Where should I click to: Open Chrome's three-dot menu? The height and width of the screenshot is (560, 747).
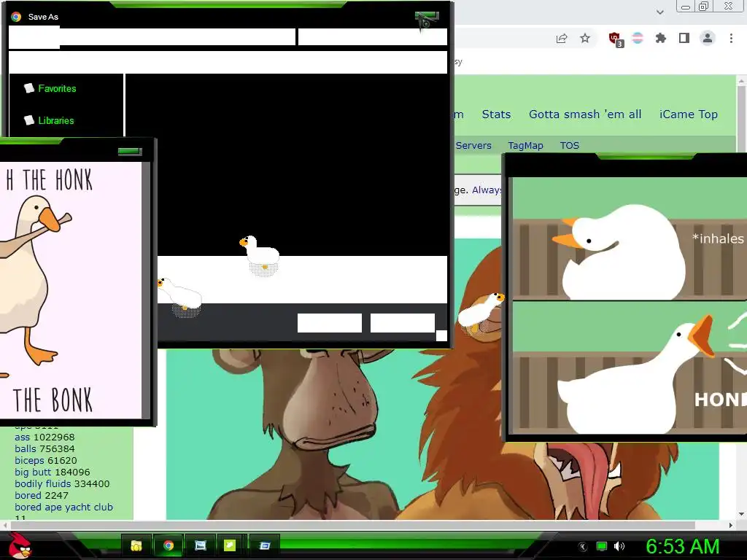pyautogui.click(x=731, y=38)
